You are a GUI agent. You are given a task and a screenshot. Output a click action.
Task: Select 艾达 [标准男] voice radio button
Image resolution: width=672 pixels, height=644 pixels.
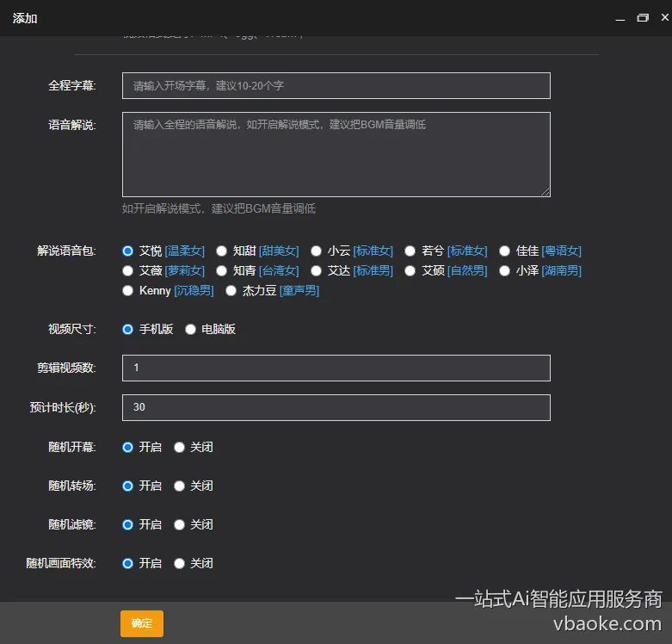click(317, 271)
